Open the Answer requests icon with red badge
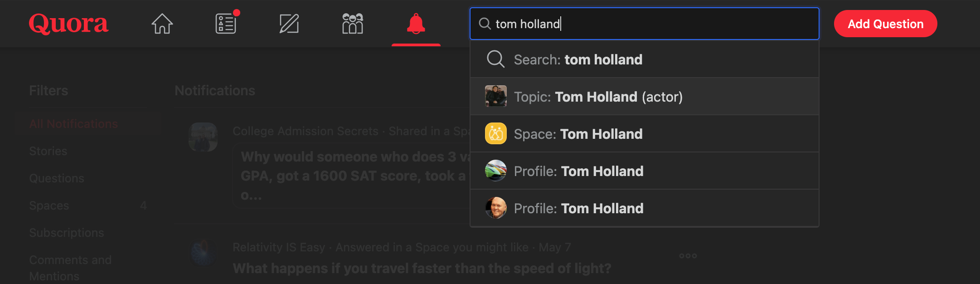 point(225,24)
